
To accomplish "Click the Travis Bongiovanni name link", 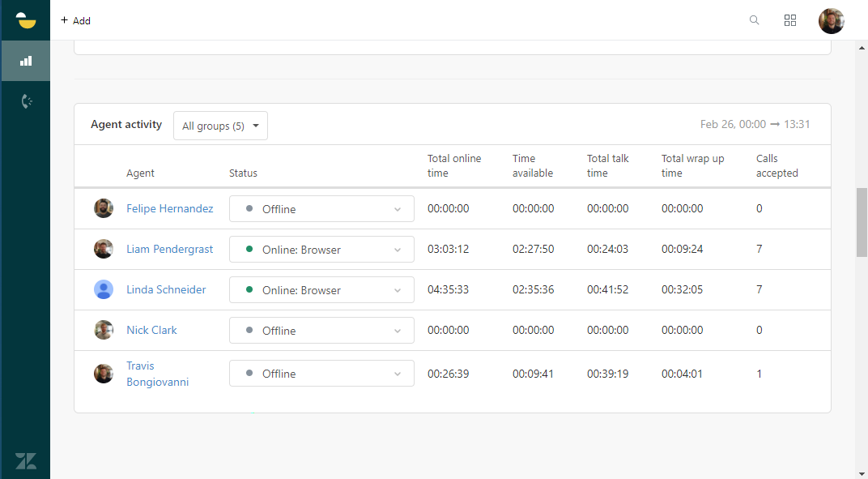I will [x=157, y=374].
